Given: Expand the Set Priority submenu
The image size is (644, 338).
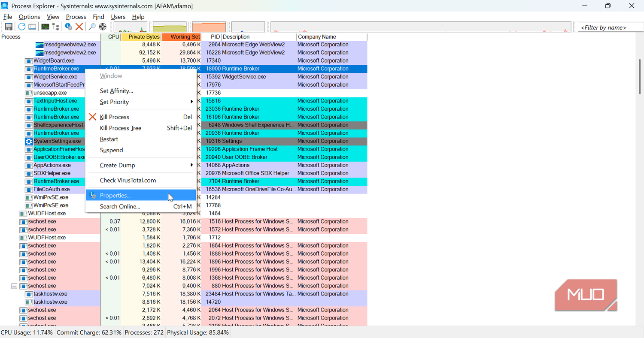Looking at the screenshot, I should (141, 102).
